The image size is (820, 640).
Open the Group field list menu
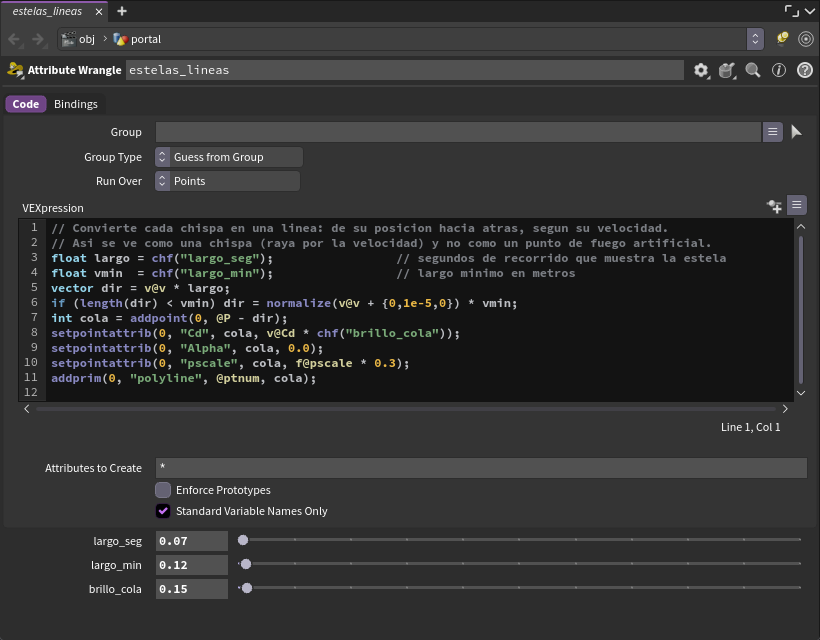point(772,132)
